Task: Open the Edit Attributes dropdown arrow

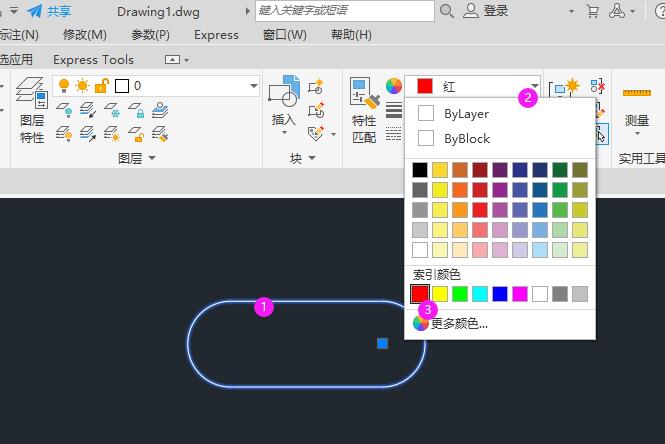Action: pyautogui.click(x=333, y=134)
